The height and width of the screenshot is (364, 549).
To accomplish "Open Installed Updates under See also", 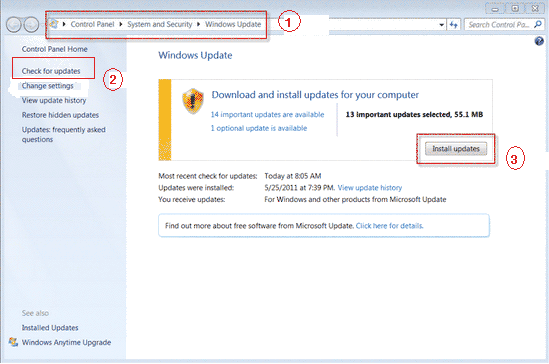I will coord(50,328).
